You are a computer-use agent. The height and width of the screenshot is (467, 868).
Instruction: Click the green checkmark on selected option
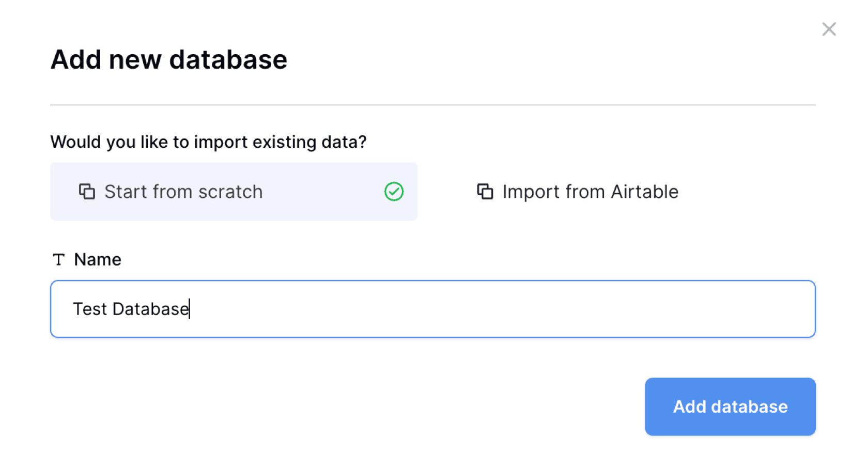[394, 192]
